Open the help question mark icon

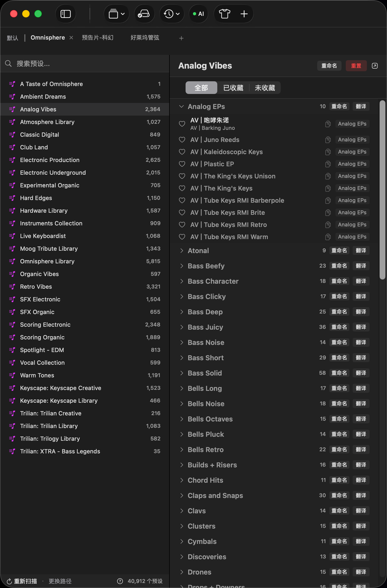coord(120,581)
